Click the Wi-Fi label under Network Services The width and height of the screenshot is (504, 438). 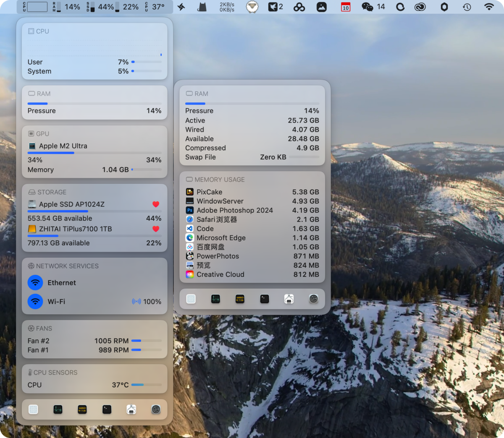pos(56,302)
